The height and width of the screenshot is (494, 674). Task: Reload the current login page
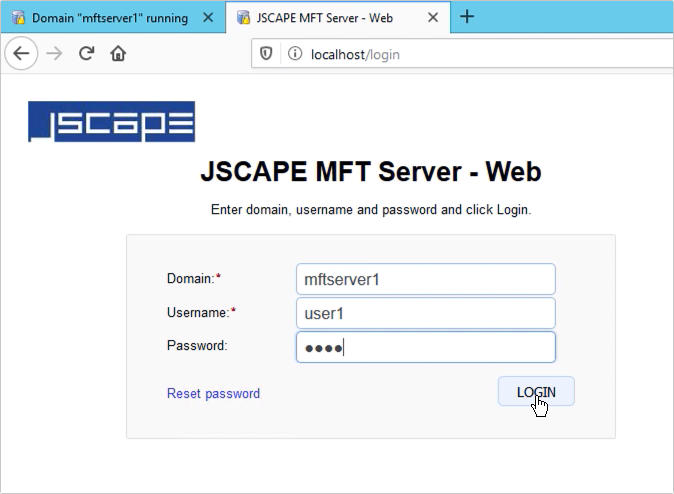[87, 54]
